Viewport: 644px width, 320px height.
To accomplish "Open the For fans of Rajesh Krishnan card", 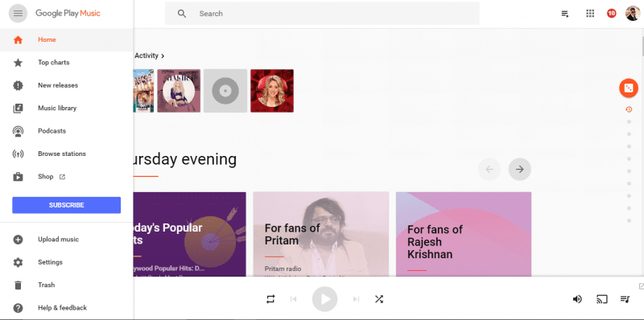I will pos(464,234).
